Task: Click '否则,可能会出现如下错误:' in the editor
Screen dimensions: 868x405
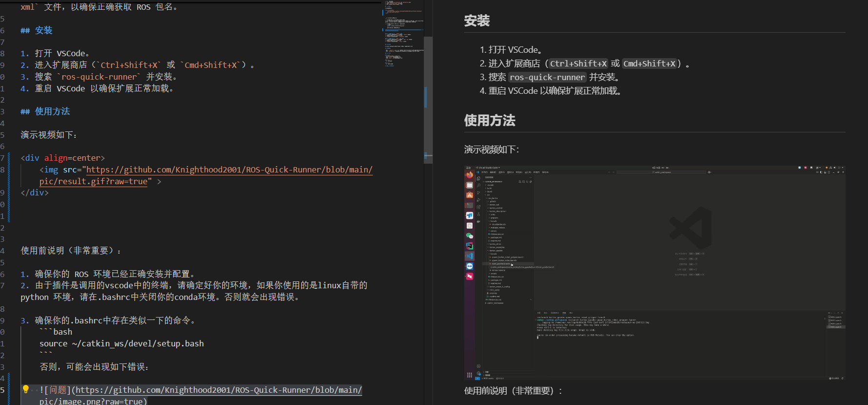Action: pos(94,367)
